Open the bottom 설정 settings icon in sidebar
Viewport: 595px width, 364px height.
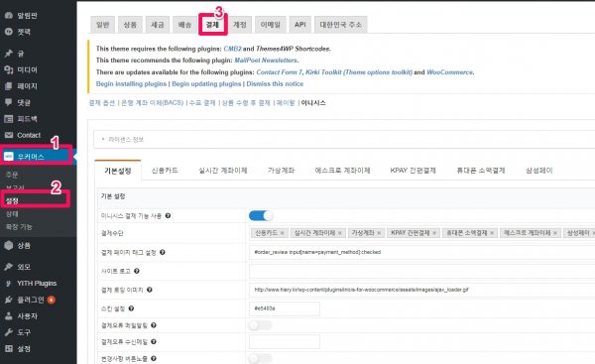[x=8, y=348]
